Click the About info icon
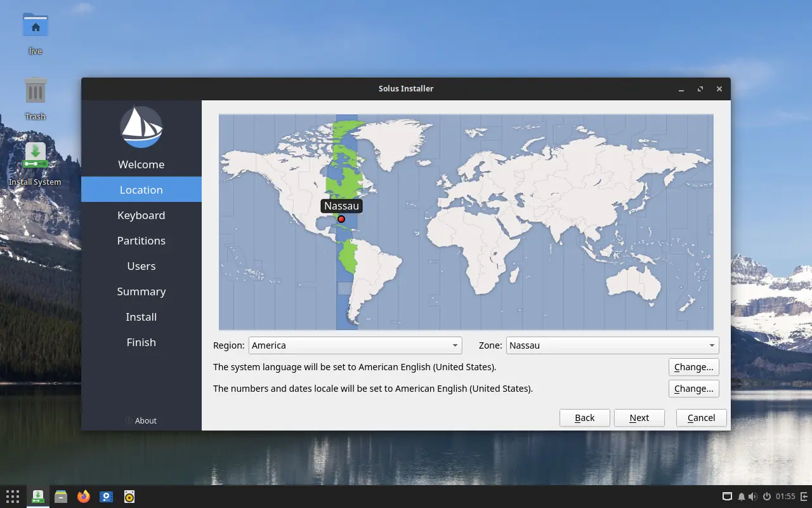The width and height of the screenshot is (812, 508). tap(129, 420)
